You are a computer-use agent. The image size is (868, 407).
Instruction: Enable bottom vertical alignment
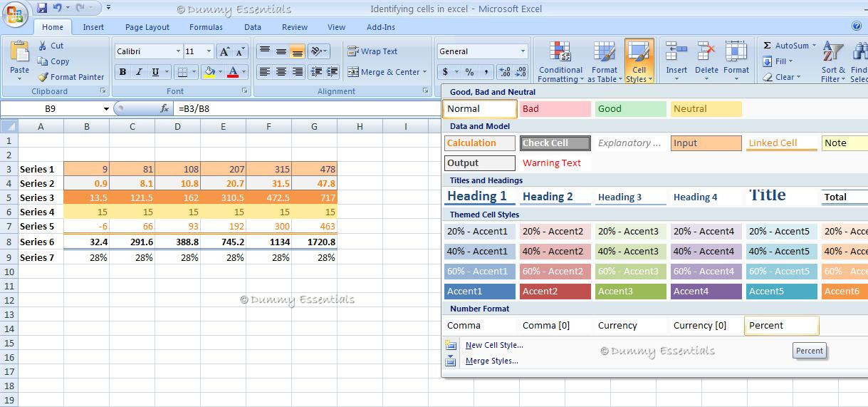click(x=297, y=51)
